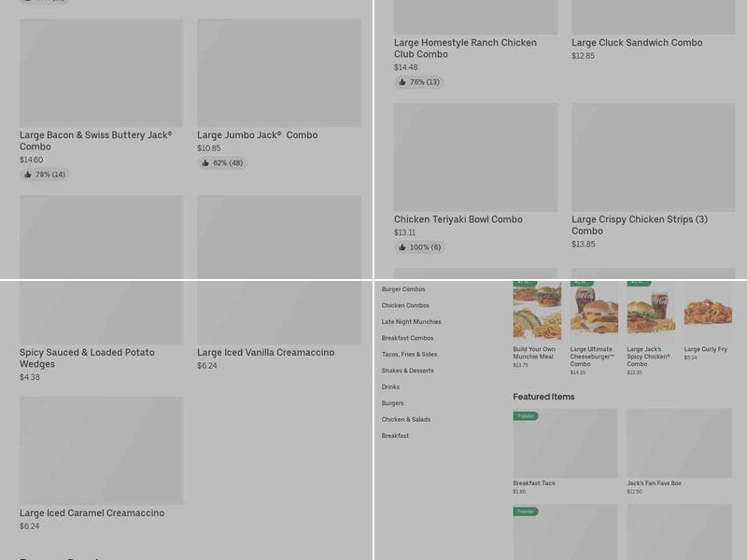Jump to Shakes & Desserts category
This screenshot has height=560, width=747.
407,371
